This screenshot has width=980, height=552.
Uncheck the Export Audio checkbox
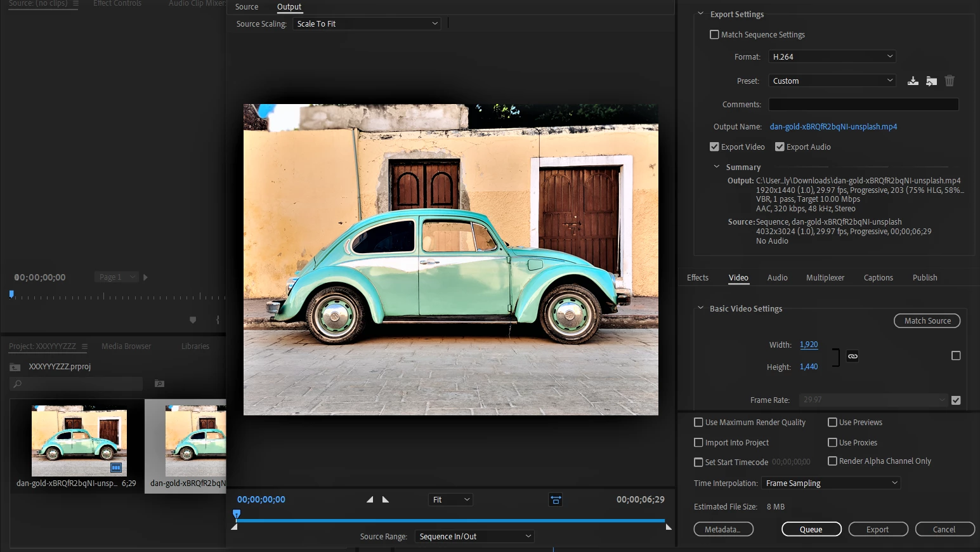(780, 147)
